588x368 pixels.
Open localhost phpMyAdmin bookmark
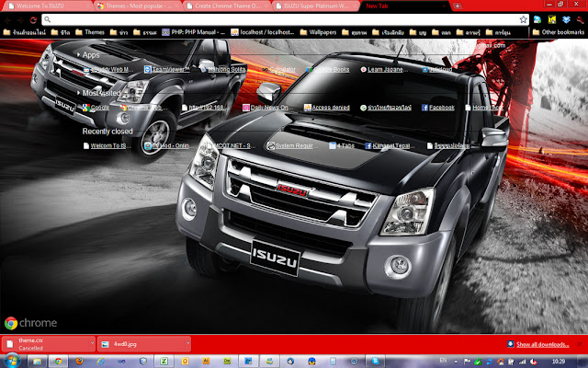(x=263, y=32)
